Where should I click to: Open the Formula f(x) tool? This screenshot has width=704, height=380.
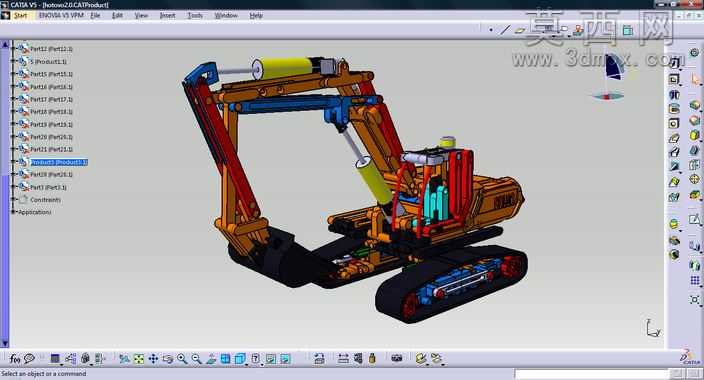point(15,358)
